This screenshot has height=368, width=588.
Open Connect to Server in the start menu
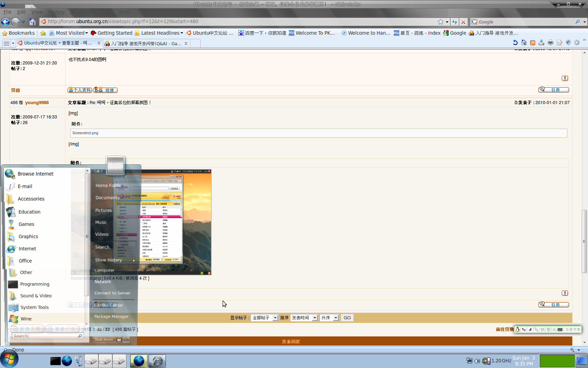(x=112, y=293)
